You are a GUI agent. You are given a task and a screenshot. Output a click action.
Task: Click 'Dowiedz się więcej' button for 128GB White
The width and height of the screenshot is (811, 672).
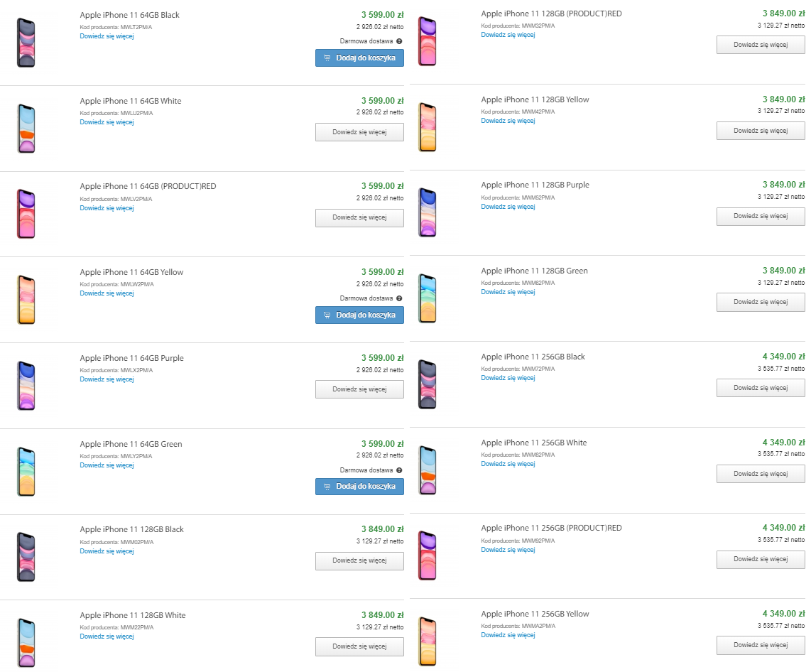[x=359, y=646]
